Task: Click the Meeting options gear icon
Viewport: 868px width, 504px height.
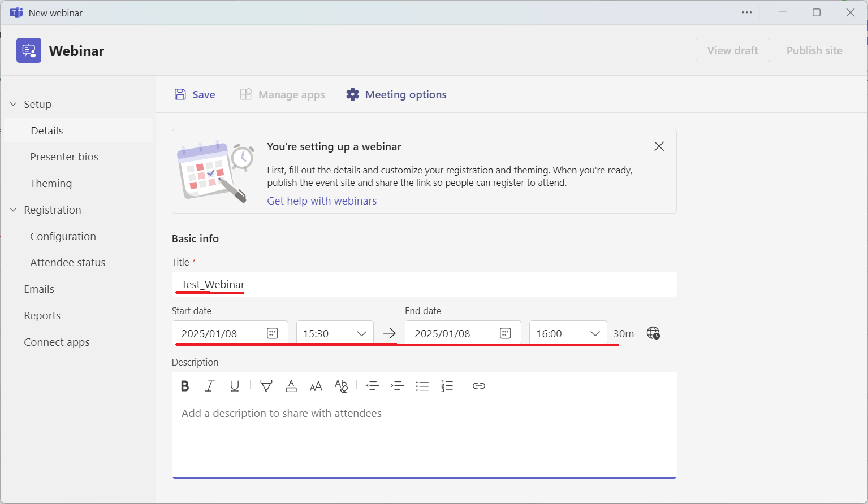Action: (353, 94)
